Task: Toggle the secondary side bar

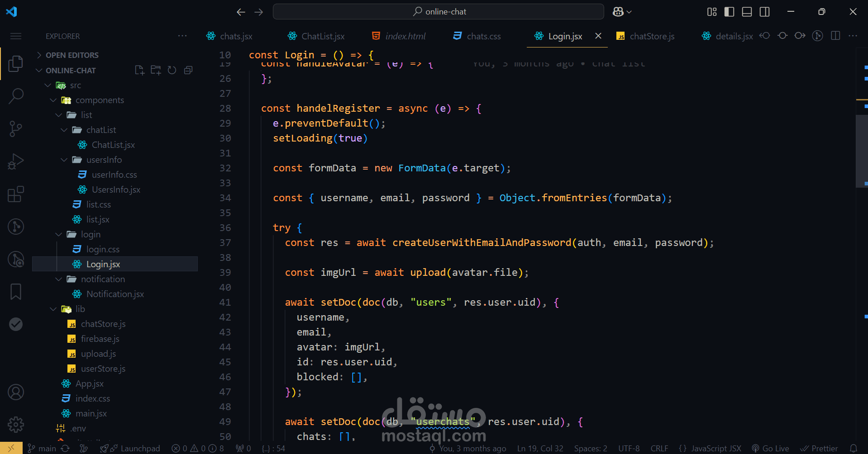Action: point(765,12)
